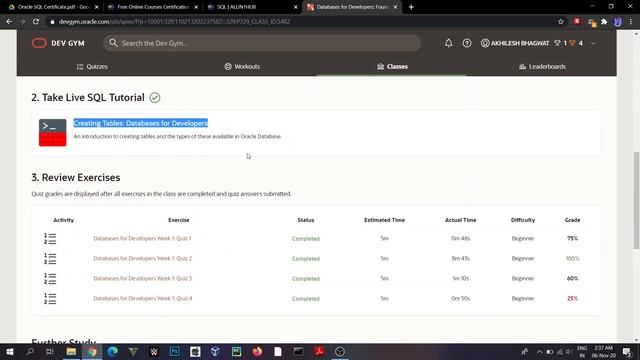Close the SQL | ALUN1HUB tab
This screenshot has width=640, height=360.
(296, 7)
